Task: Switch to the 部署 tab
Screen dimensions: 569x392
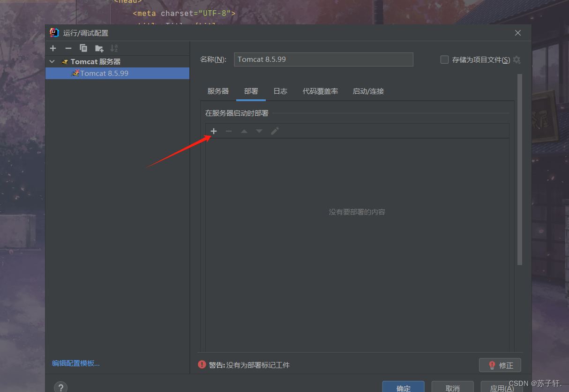Action: (x=251, y=91)
